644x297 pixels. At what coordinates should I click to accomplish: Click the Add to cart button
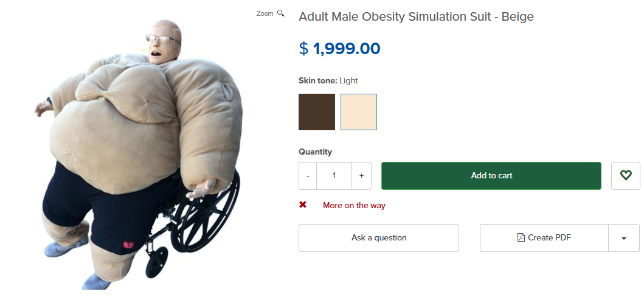491,176
